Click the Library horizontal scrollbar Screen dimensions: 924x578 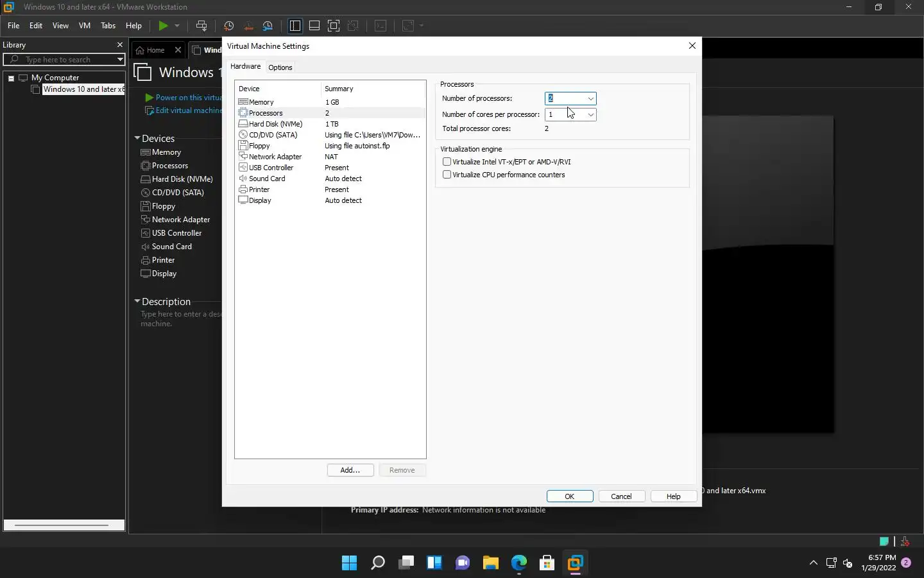point(64,525)
